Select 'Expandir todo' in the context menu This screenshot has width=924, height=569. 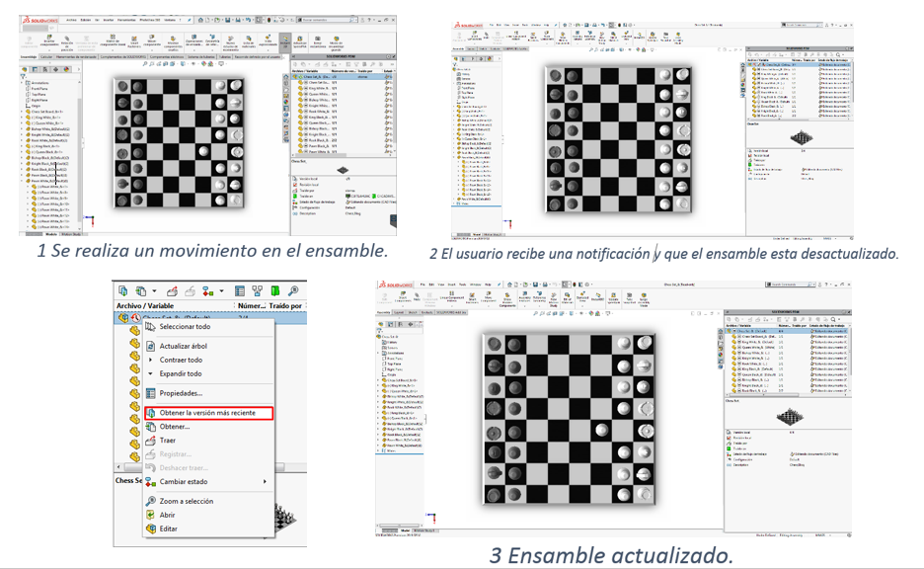point(209,373)
